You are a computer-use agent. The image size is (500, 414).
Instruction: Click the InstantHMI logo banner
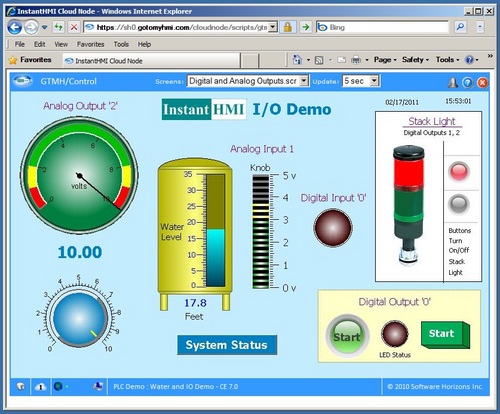(x=204, y=109)
